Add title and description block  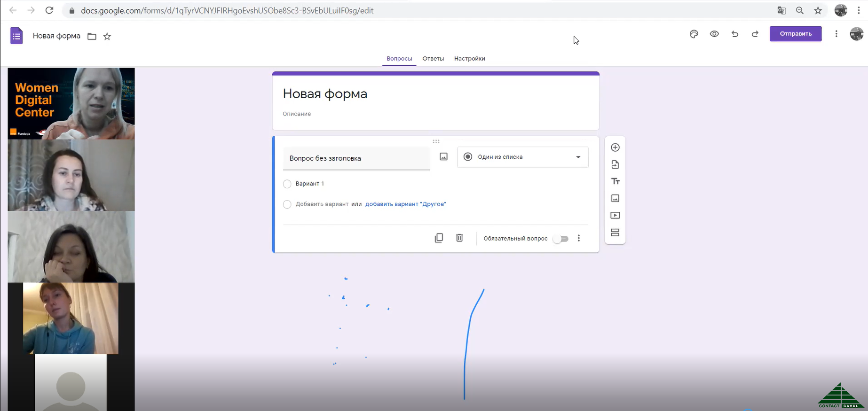coord(615,181)
